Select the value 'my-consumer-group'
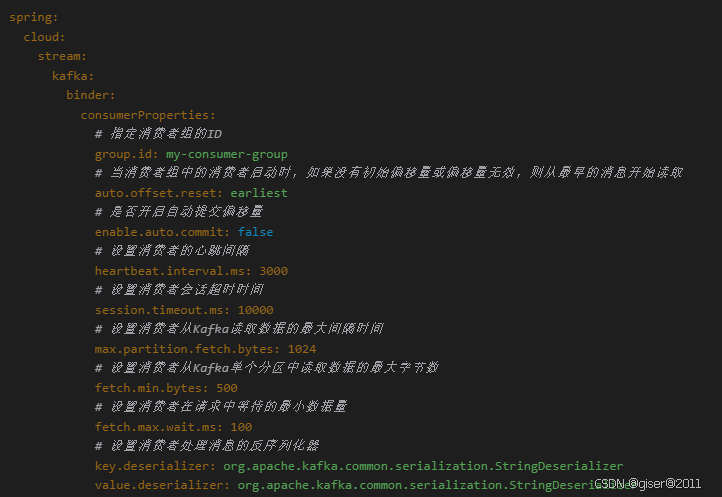This screenshot has width=722, height=497. tap(227, 154)
